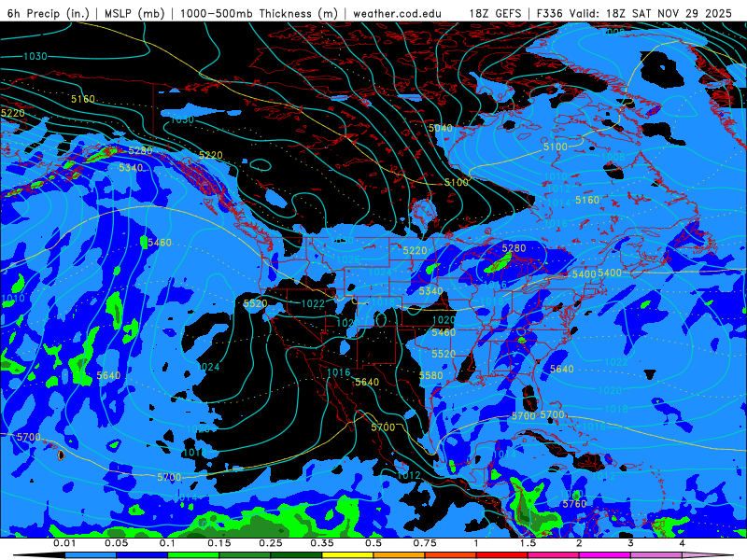Click the weather.cod.edu site label
The height and width of the screenshot is (560, 747).
397,13
